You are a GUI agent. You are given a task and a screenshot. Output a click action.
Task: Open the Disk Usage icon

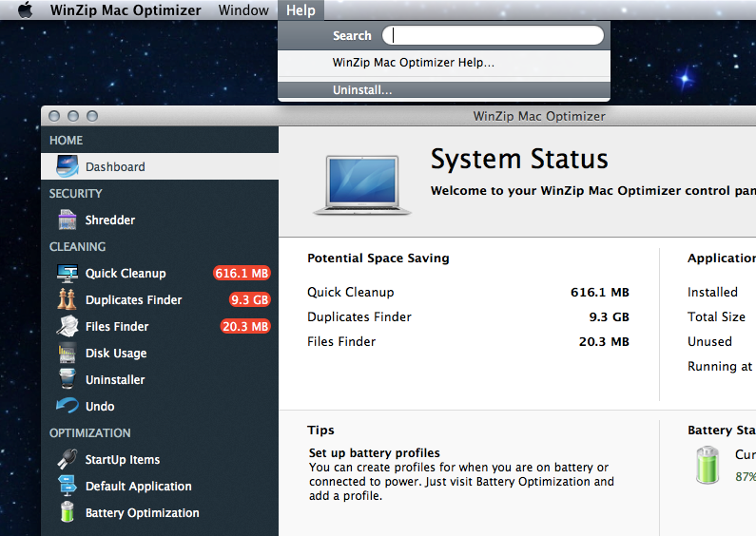coord(68,353)
